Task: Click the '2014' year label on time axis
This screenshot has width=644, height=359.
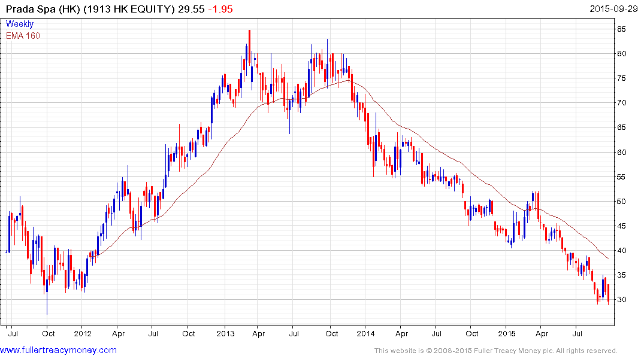Action: [365, 333]
